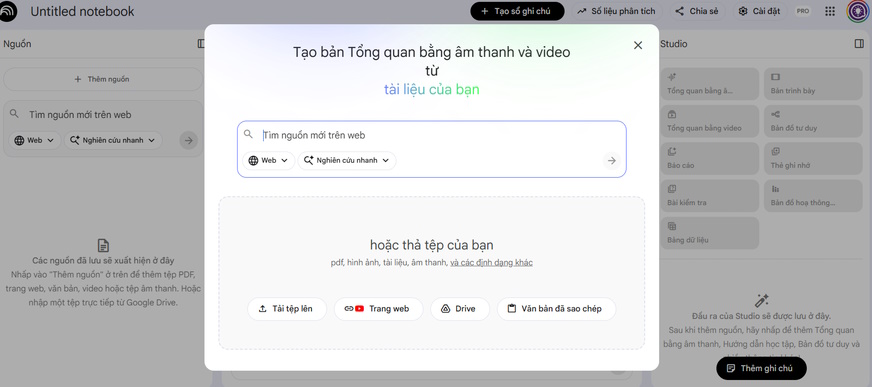Viewport: 872px width, 387px height.
Task: Open the và các định dạng khác link
Action: coord(492,262)
